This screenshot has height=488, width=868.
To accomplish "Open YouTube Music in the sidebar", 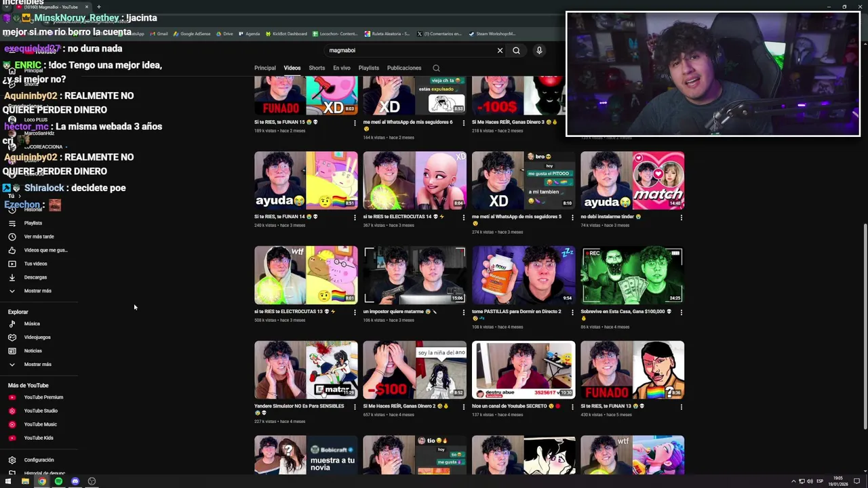I will pyautogui.click(x=39, y=424).
